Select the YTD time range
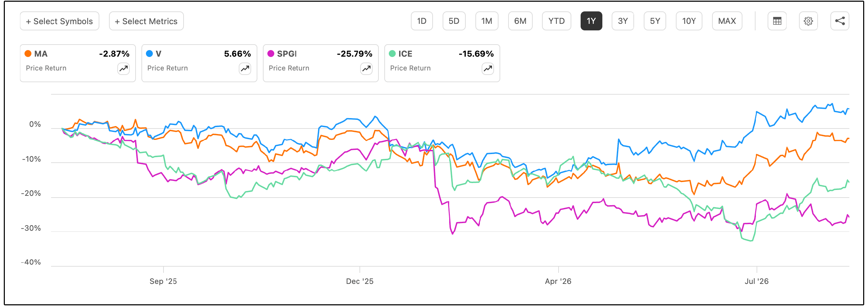The image size is (868, 306). point(556,21)
